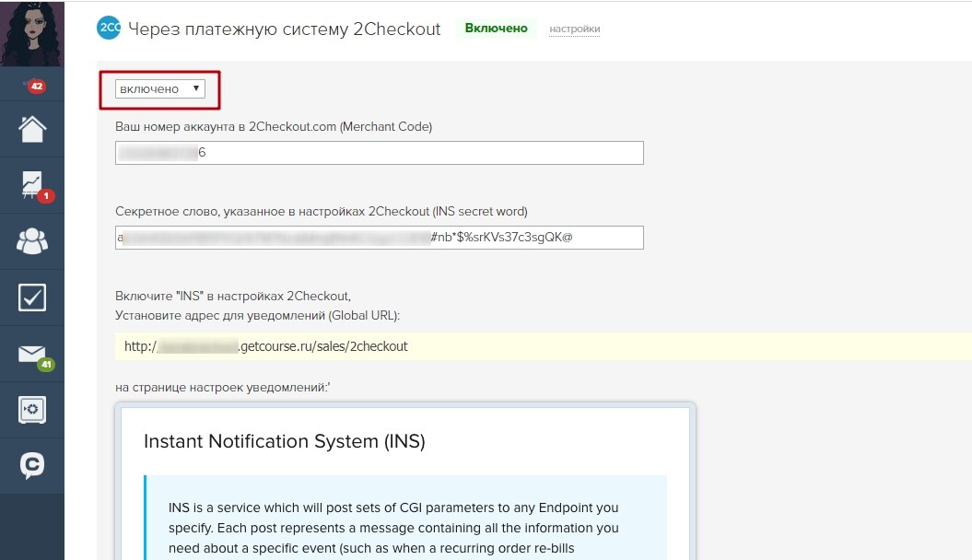Viewport: 972px width, 560px height.
Task: Open the safe (finance) icon
Action: tap(32, 410)
